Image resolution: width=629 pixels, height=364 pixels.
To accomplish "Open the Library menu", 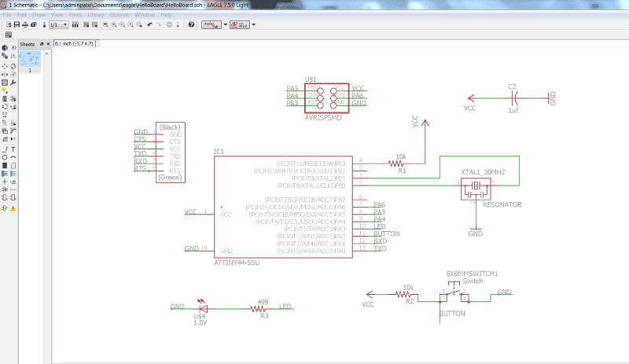I will (96, 15).
